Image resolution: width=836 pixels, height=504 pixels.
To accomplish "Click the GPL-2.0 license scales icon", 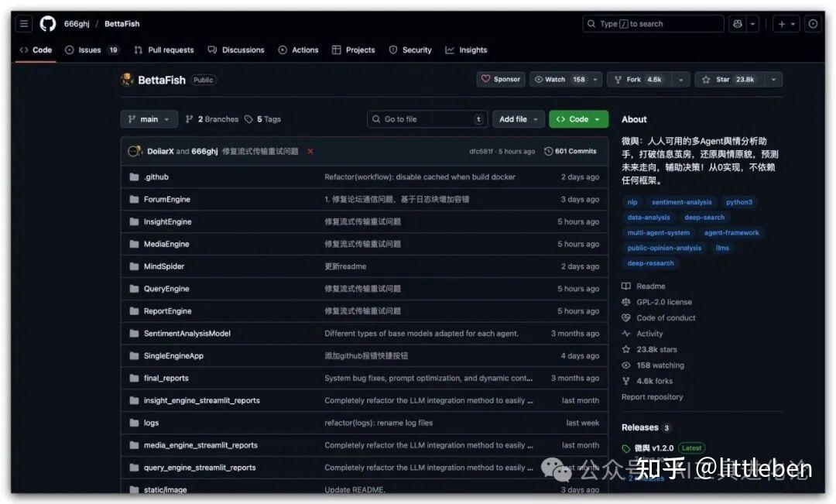I will tap(625, 302).
